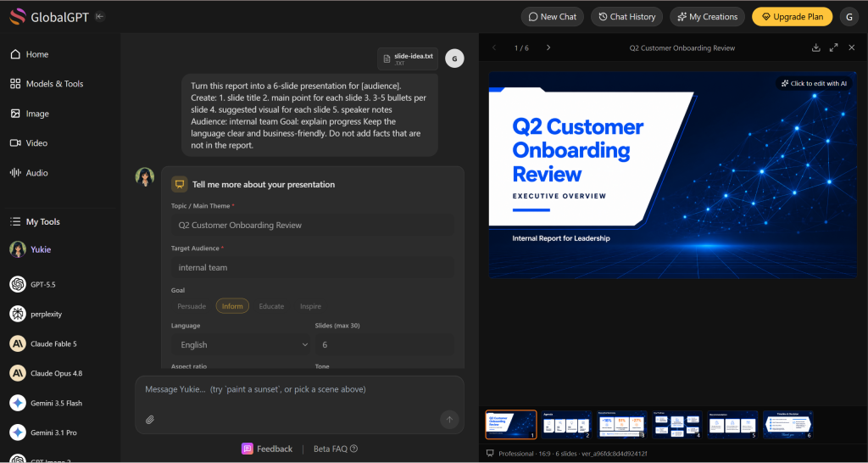Click the Upgrade Plan button
The image size is (868, 463).
(793, 17)
